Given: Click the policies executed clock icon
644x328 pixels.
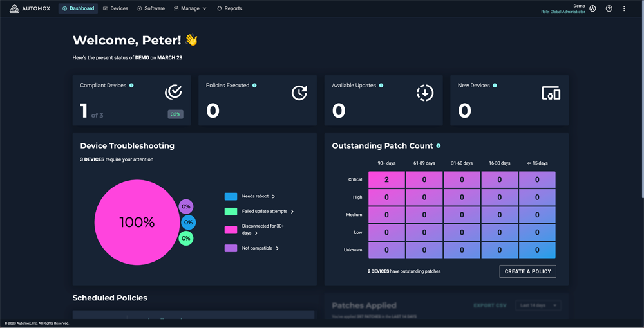Looking at the screenshot, I should pos(299,93).
